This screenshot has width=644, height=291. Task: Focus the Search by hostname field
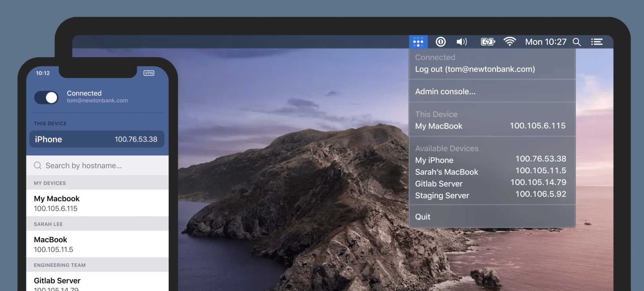coord(97,166)
